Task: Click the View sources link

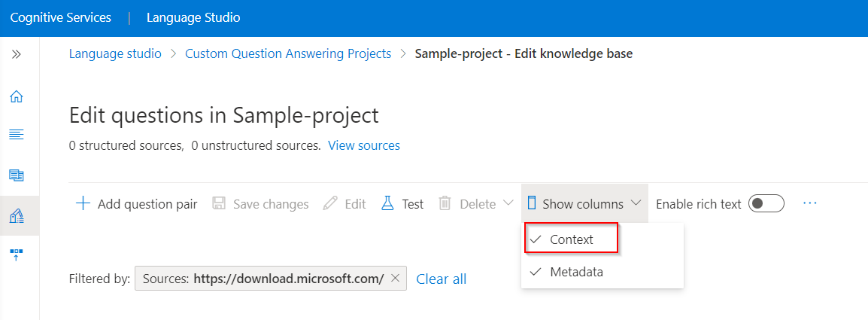Action: point(364,146)
